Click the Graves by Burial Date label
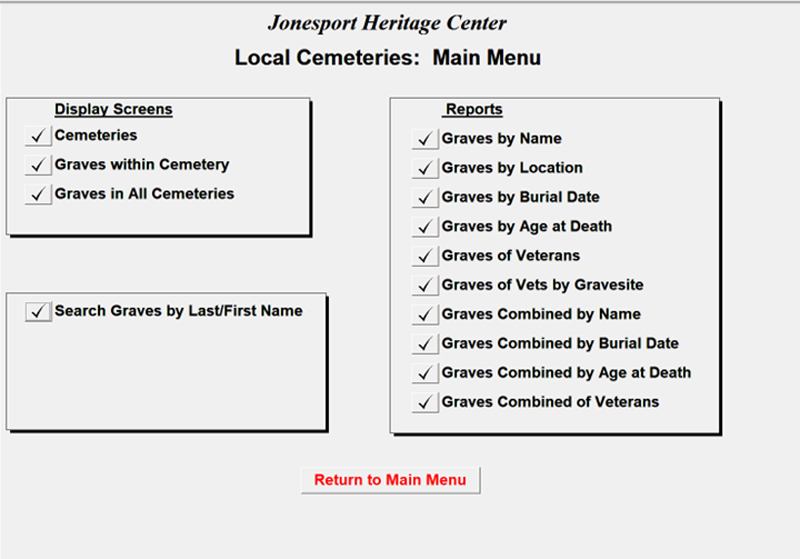The width and height of the screenshot is (800, 559). coord(520,197)
